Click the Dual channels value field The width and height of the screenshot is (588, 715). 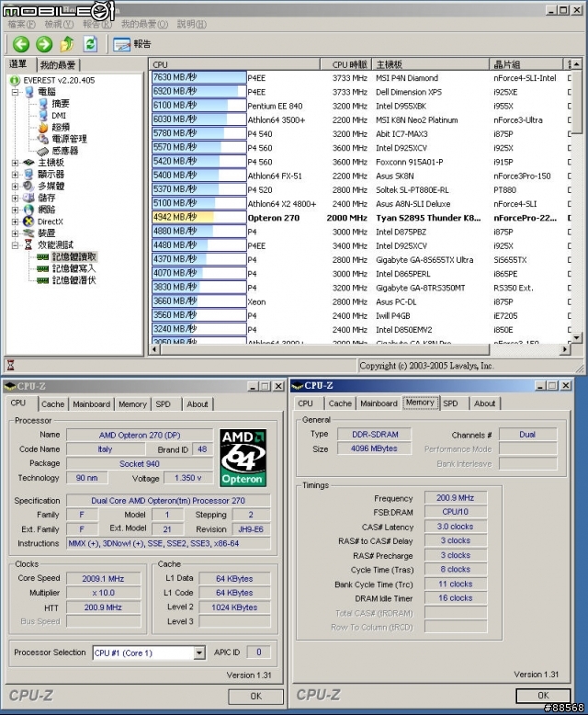[x=527, y=435]
